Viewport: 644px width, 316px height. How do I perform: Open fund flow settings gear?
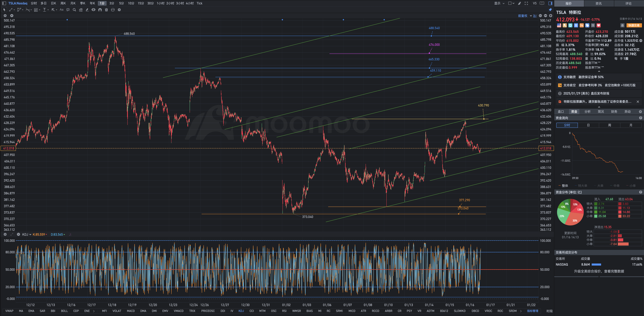tap(640, 112)
